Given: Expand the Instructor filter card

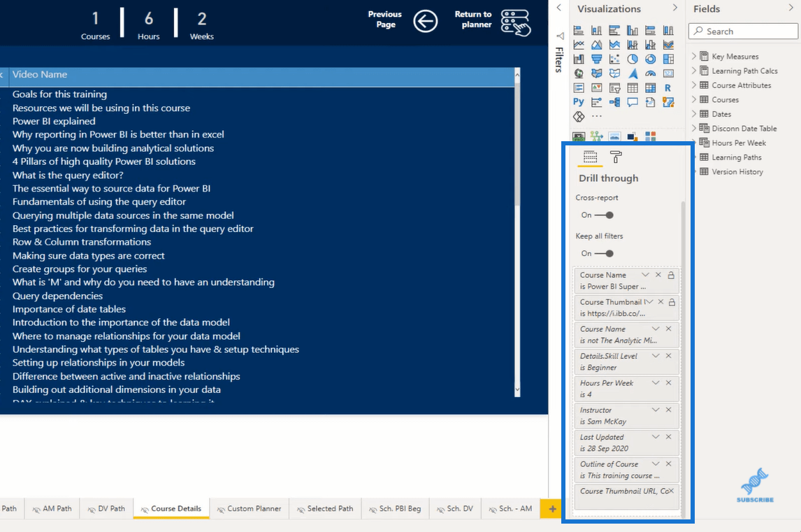Looking at the screenshot, I should click(656, 410).
